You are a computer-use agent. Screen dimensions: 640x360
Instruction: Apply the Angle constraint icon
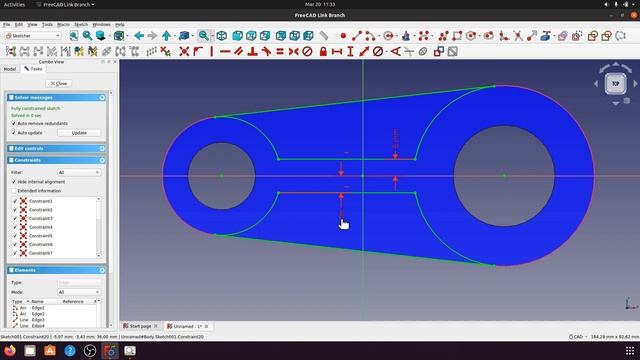(x=396, y=51)
